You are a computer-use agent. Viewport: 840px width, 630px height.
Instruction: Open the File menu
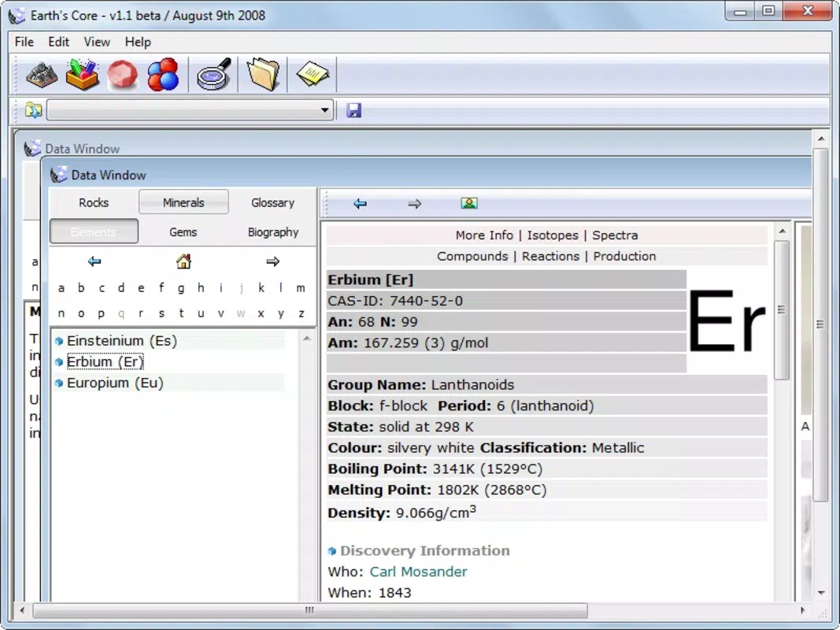click(24, 42)
